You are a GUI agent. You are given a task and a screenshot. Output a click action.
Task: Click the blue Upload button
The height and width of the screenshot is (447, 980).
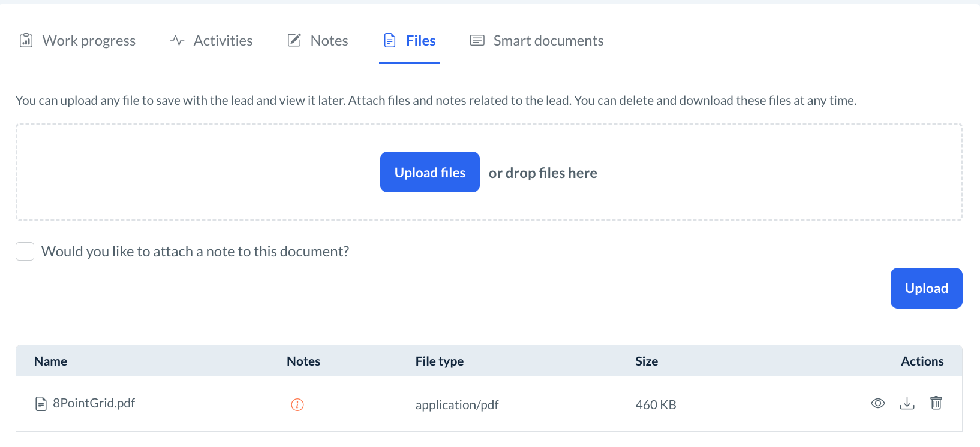click(926, 288)
